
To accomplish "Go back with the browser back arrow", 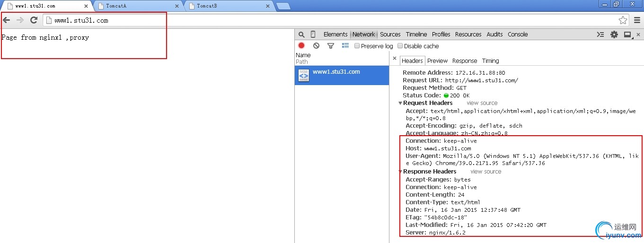I will point(7,20).
